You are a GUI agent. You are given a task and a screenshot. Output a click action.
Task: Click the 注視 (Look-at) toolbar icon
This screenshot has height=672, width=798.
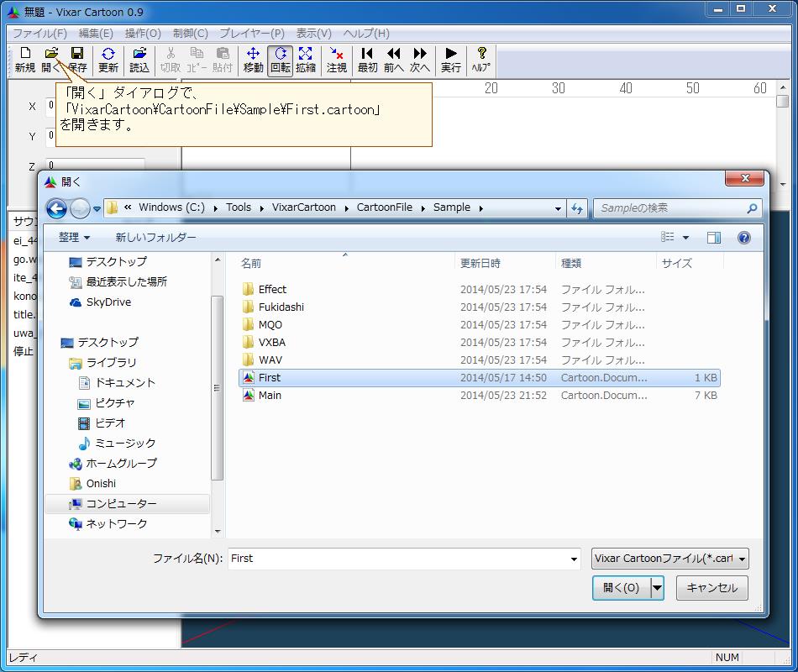tap(337, 60)
